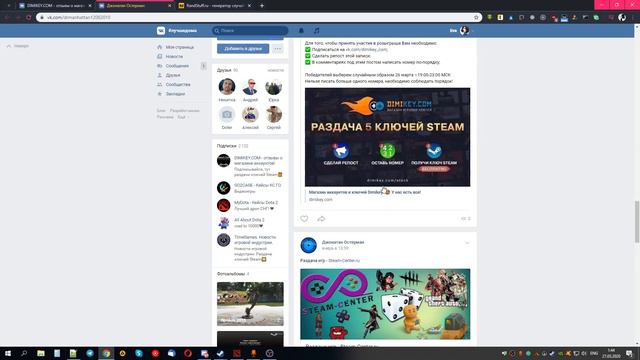Open the Chrome three-dot menu
Screen dimensions: 640x360
click(x=634, y=18)
